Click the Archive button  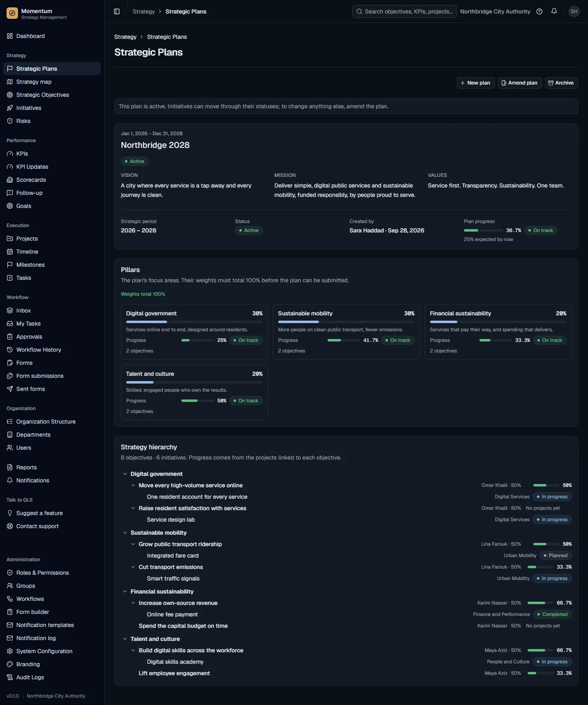(x=561, y=83)
